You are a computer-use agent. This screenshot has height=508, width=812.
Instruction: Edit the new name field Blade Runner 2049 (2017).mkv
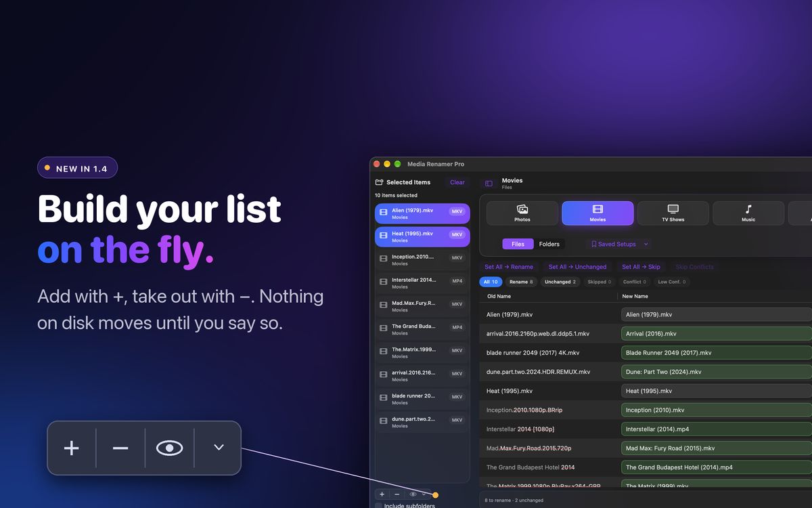coord(717,352)
